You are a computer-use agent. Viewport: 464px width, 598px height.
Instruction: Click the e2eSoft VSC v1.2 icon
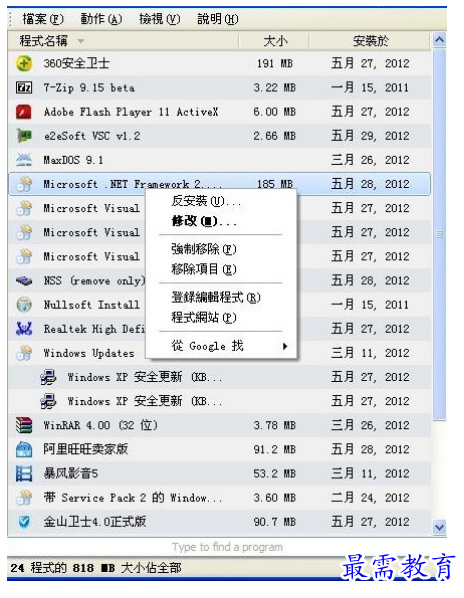(x=24, y=136)
